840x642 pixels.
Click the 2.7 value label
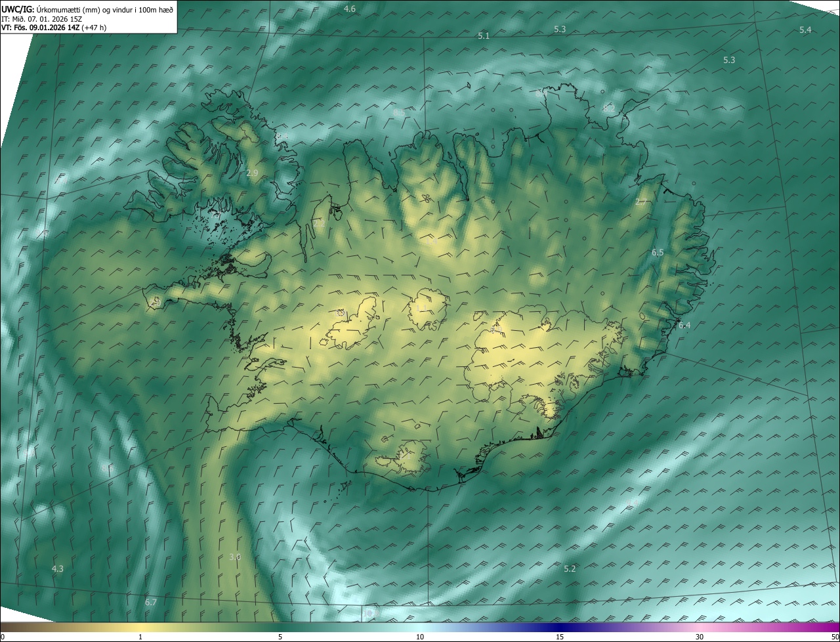(641, 202)
